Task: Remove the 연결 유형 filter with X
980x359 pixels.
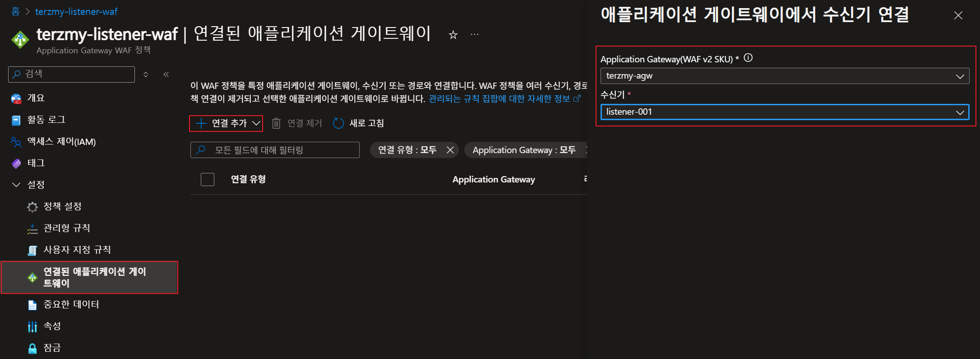Action: click(450, 150)
